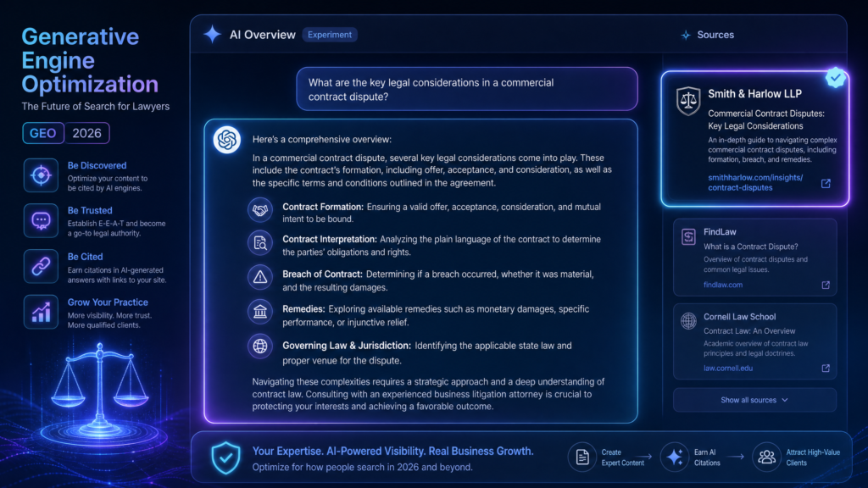Click the FindLaw source card title
868x488 pixels.
coord(720,232)
